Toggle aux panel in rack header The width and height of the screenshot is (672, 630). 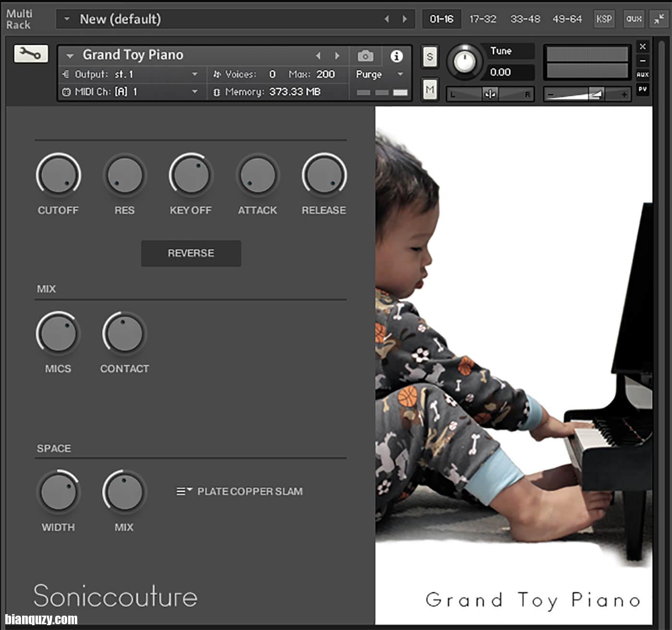pos(634,19)
